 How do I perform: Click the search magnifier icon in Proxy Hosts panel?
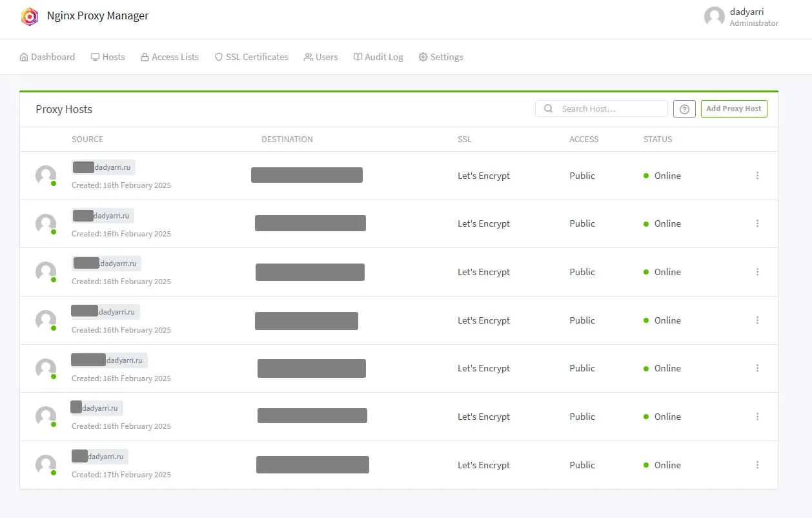pyautogui.click(x=548, y=109)
